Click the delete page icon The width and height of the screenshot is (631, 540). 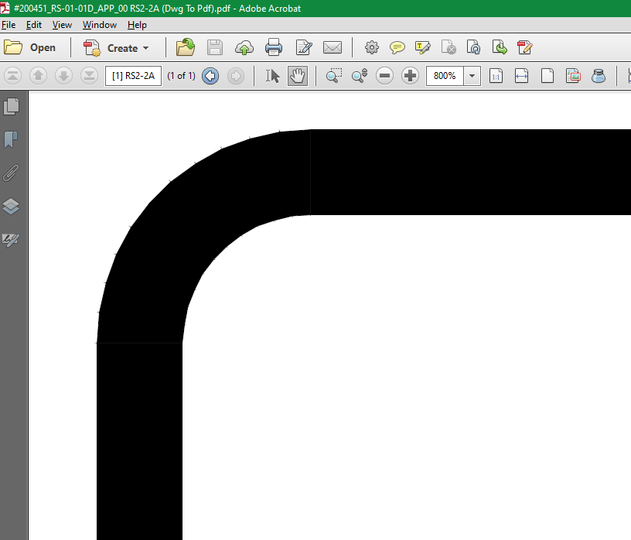coord(448,47)
